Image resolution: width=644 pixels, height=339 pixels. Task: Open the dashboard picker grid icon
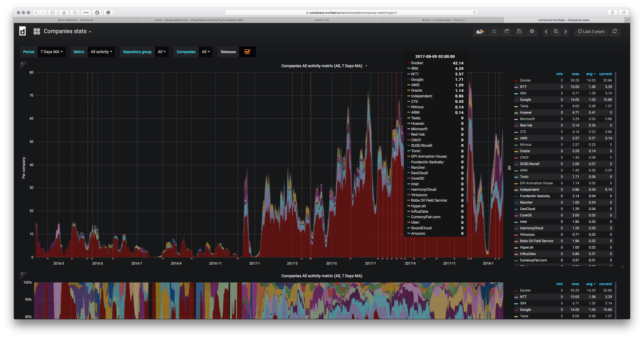[37, 31]
